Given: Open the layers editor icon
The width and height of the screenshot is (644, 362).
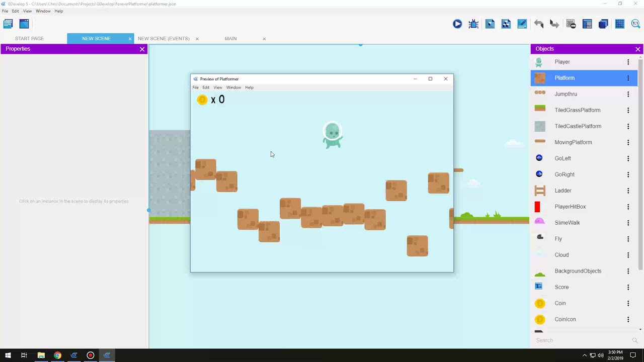Looking at the screenshot, I should pyautogui.click(x=603, y=24).
